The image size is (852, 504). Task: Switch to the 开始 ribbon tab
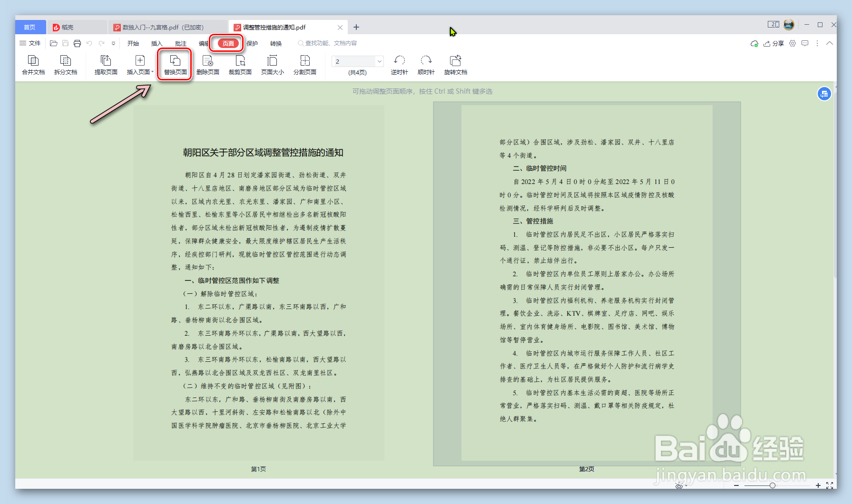click(133, 43)
